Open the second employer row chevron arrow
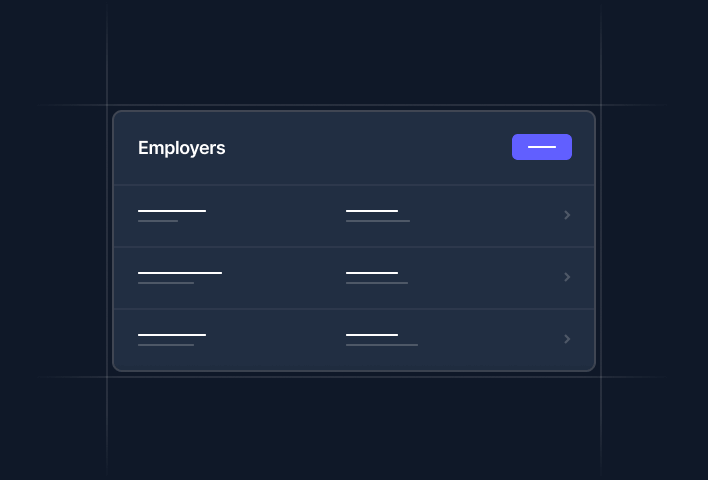The height and width of the screenshot is (480, 708). point(567,277)
